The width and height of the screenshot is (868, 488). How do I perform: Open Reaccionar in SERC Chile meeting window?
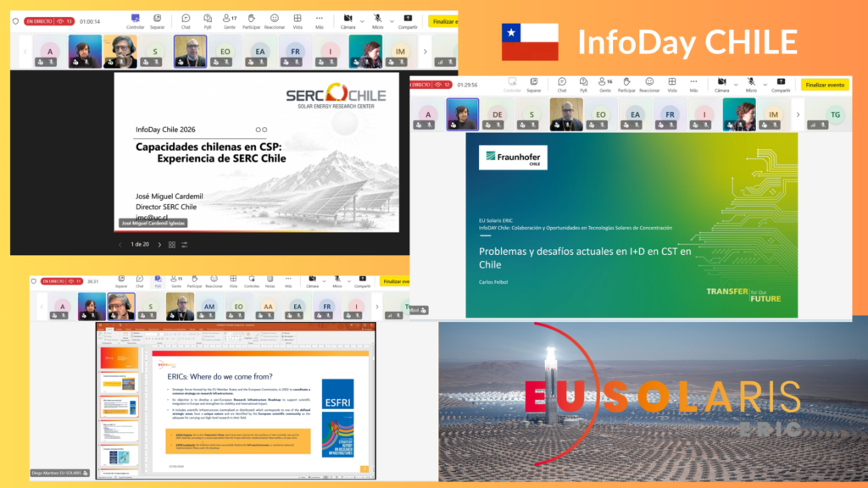[274, 21]
